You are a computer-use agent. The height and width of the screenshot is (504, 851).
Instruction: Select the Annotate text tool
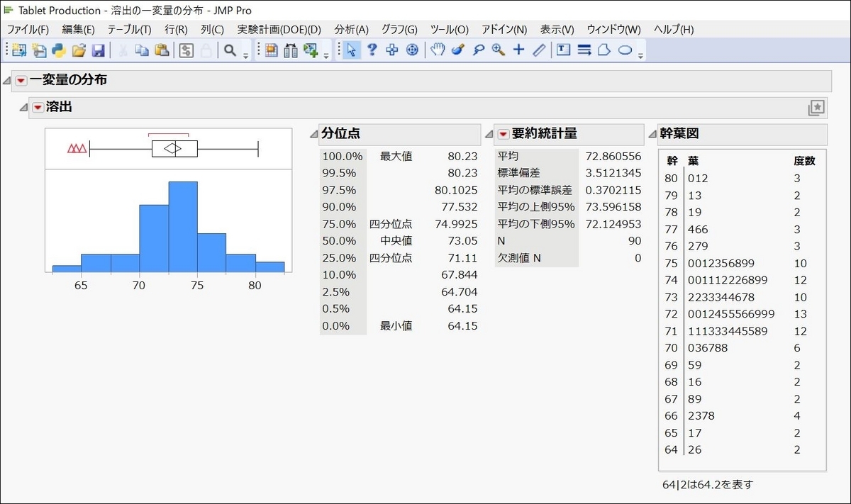[564, 50]
